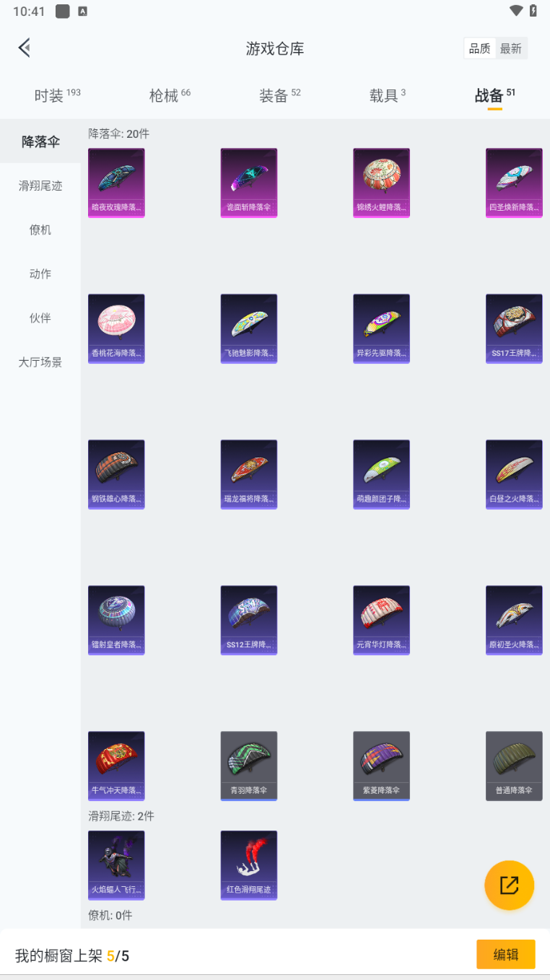
Task: Open the 锦绣火鲤 parachute item
Action: tap(381, 183)
